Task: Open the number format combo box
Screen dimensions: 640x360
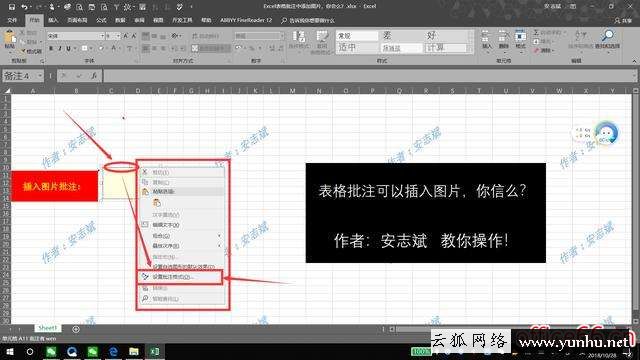Action: [x=259, y=36]
